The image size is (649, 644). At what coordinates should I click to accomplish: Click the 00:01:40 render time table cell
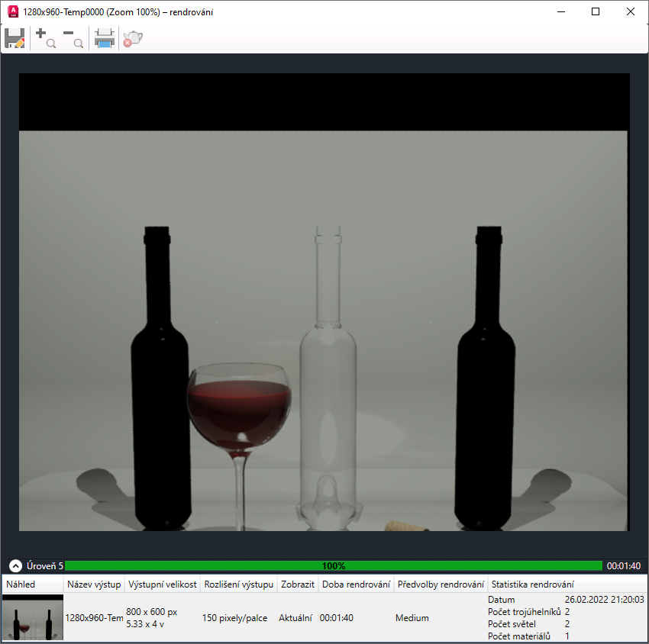(336, 617)
